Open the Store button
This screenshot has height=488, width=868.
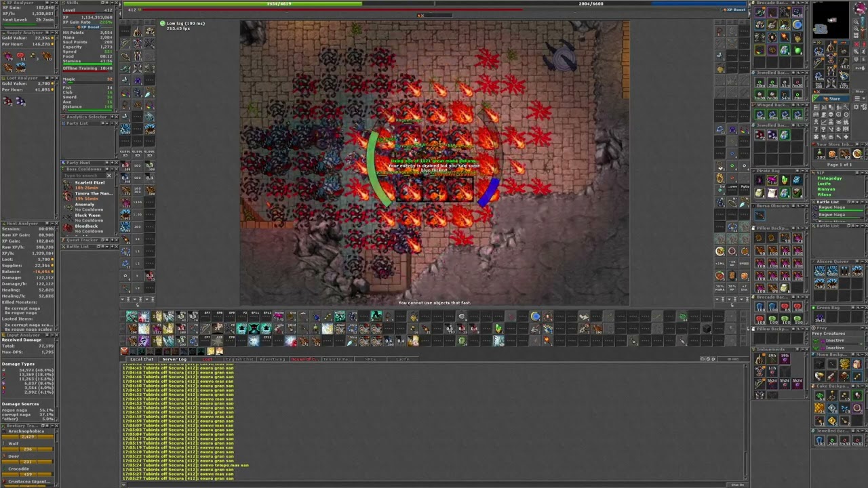pyautogui.click(x=831, y=99)
